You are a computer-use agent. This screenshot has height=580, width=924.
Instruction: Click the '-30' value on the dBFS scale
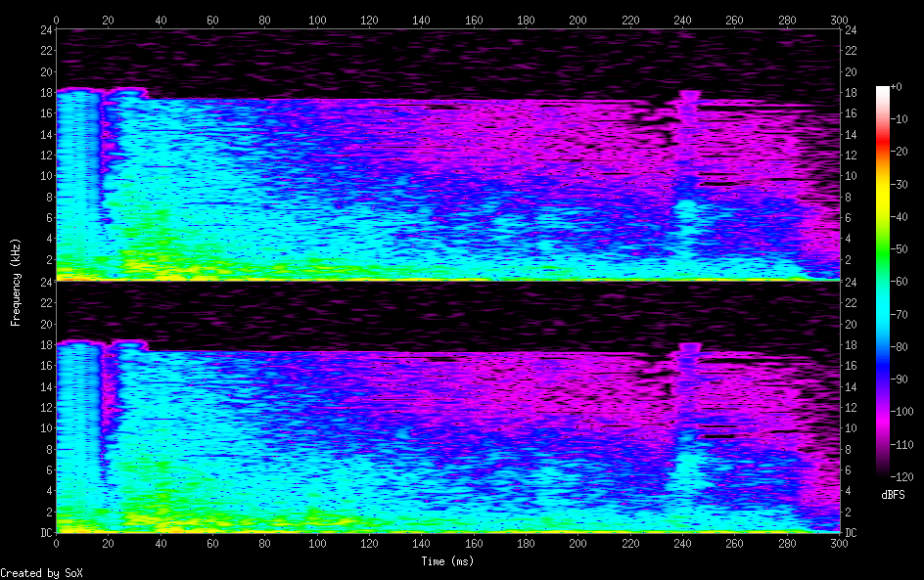pos(900,184)
